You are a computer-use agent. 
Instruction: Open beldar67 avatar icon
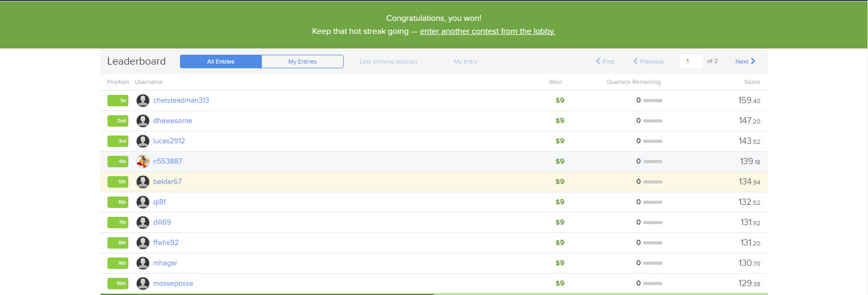click(x=143, y=182)
